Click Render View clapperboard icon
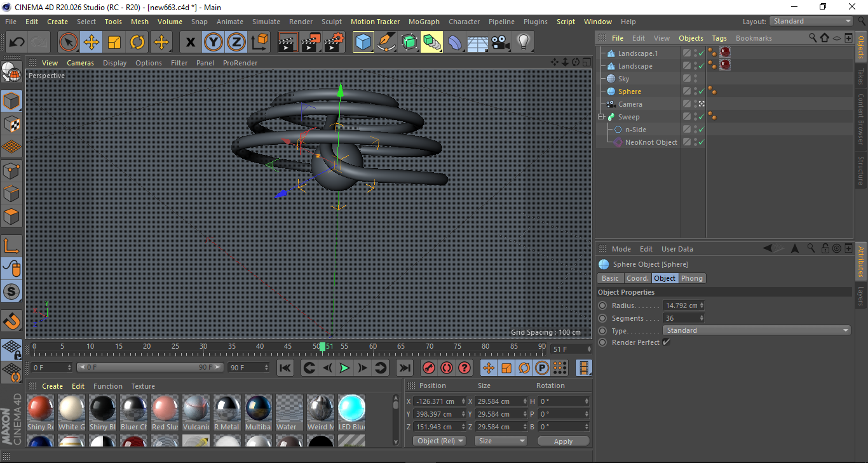 click(x=288, y=43)
